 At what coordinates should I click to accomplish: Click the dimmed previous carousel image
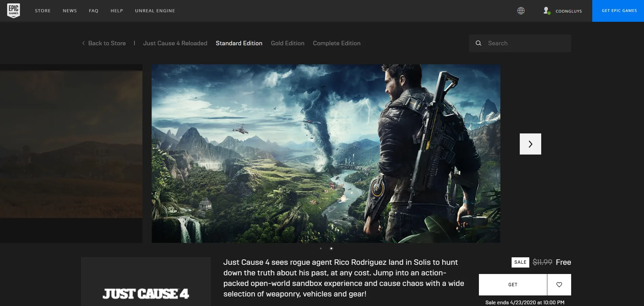(71, 154)
